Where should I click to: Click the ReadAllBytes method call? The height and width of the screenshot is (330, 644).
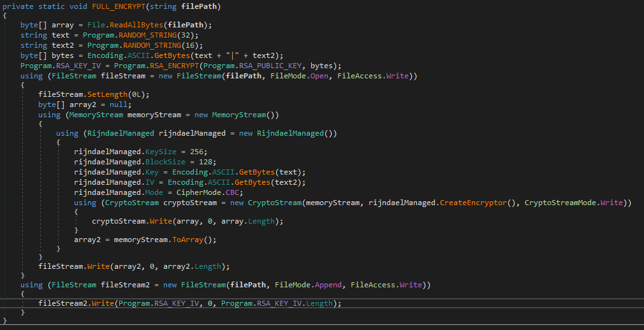click(136, 25)
